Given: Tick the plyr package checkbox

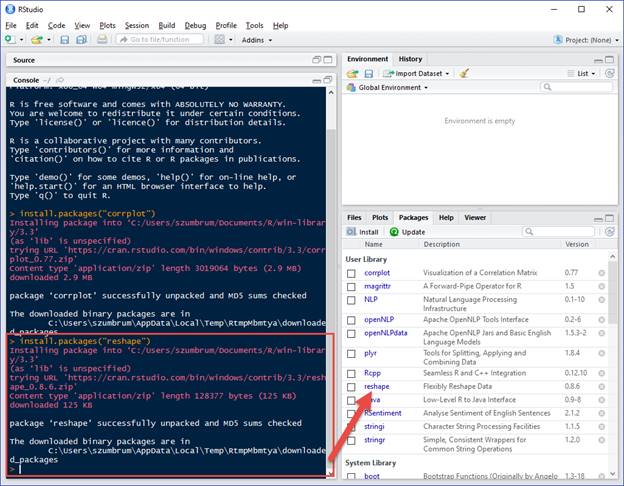Looking at the screenshot, I should click(x=351, y=352).
